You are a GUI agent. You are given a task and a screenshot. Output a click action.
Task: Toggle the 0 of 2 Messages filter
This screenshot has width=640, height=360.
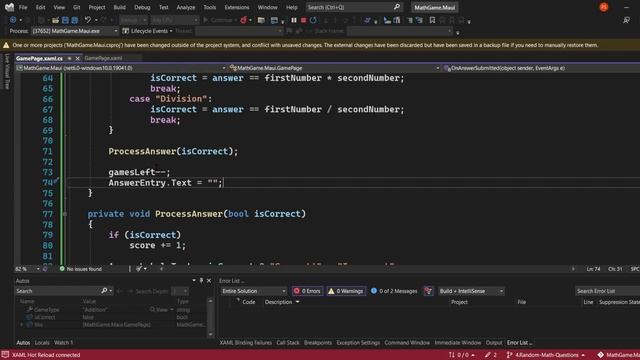pyautogui.click(x=394, y=291)
